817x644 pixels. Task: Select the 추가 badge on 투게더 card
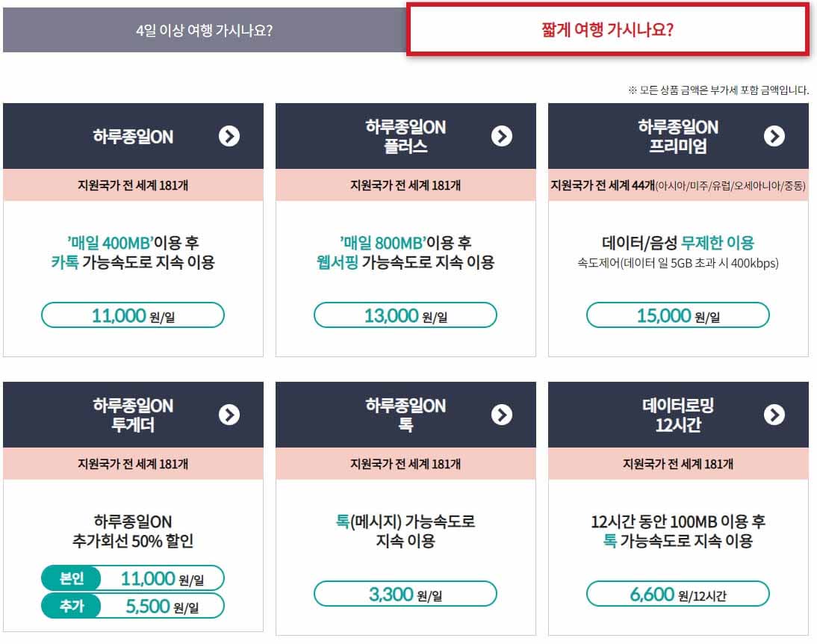click(x=70, y=607)
